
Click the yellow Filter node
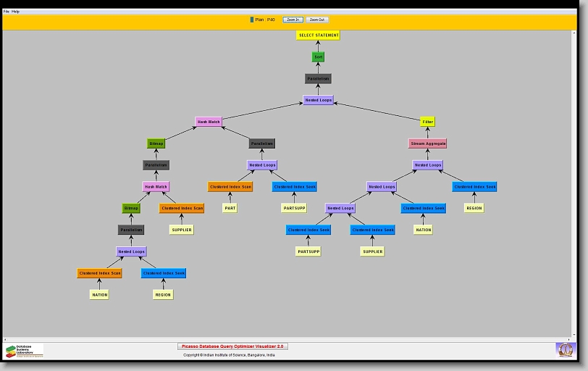point(428,122)
